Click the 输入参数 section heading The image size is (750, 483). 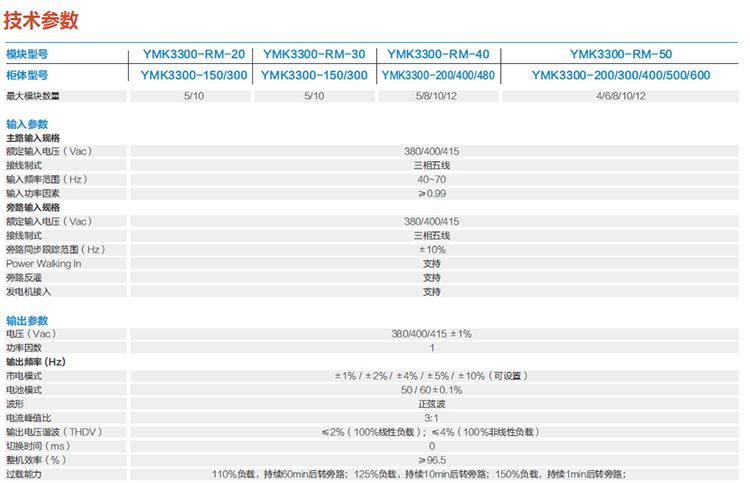[27, 124]
